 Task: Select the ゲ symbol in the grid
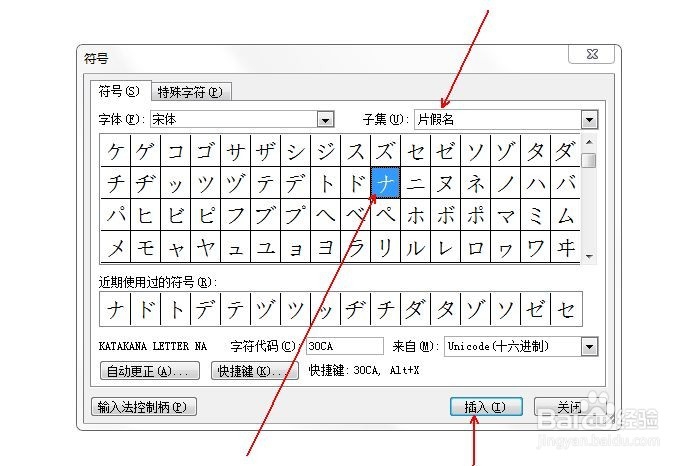(x=146, y=151)
